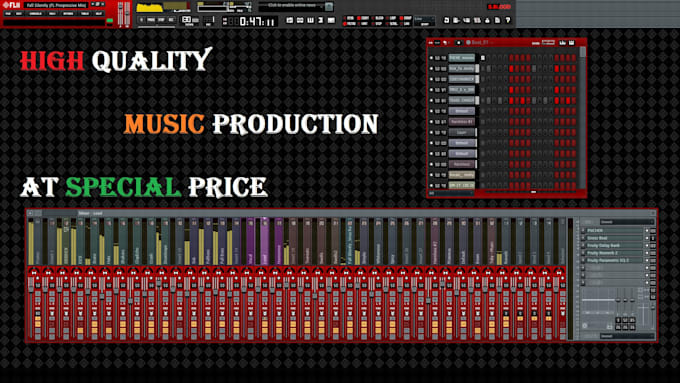Select the highlighted light-purple mixer track

pos(265,242)
